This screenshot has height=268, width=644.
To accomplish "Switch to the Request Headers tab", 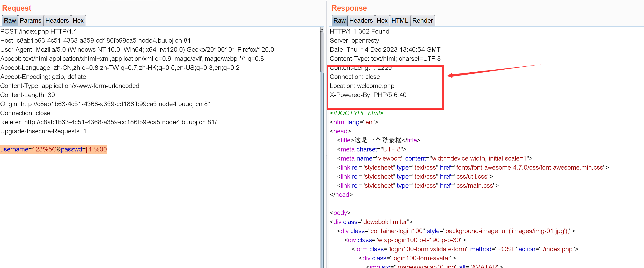I will [x=57, y=20].
